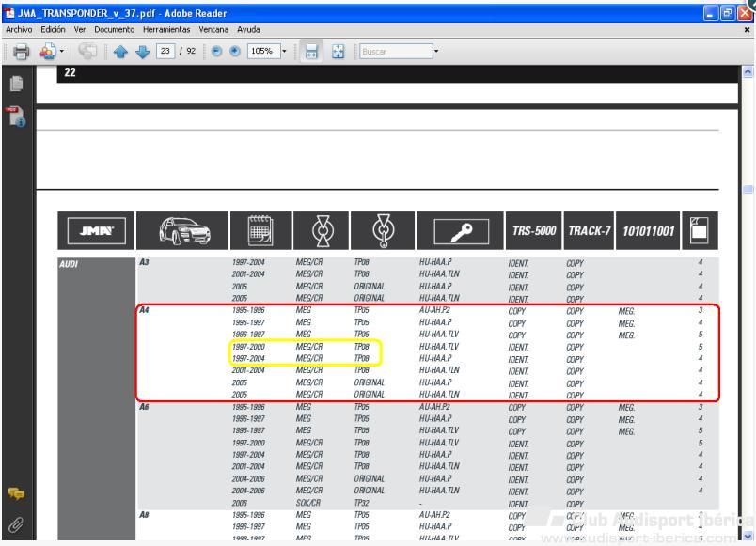Click the vertical scrollbar thumb

point(748,189)
